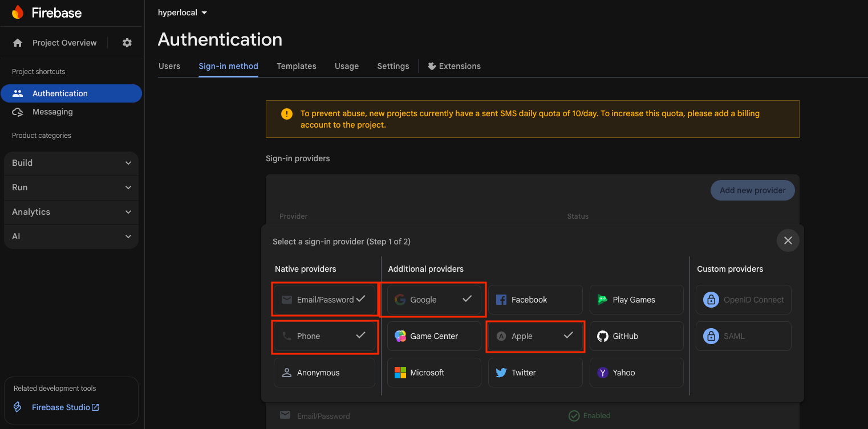The height and width of the screenshot is (429, 868).
Task: Click the GitHub octocat icon
Action: [x=603, y=336]
